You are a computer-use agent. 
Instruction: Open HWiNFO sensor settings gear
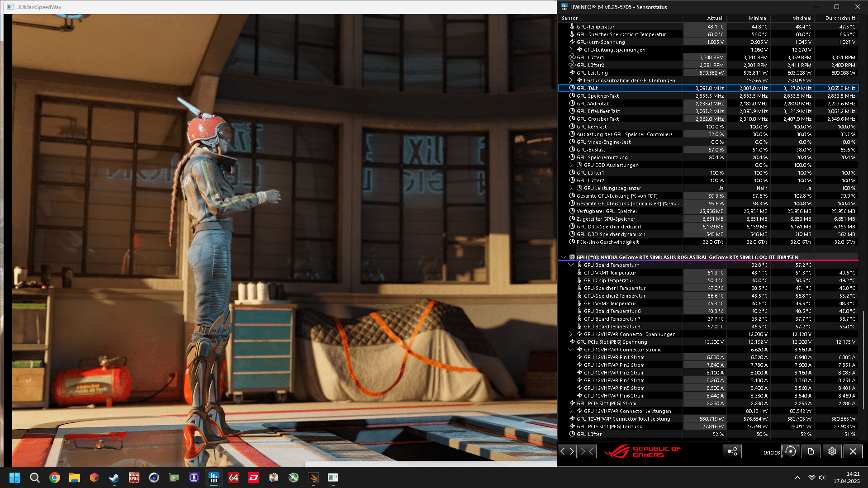coord(832,451)
